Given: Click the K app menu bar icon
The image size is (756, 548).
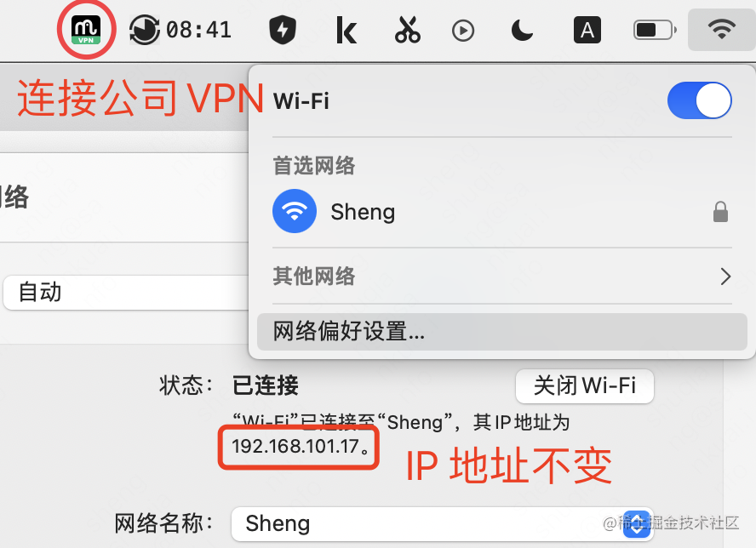Looking at the screenshot, I should [346, 30].
